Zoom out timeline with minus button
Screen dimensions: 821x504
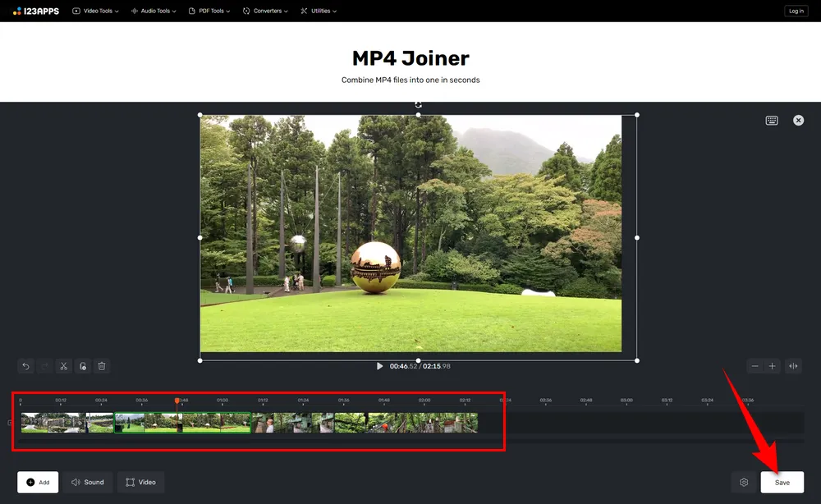click(754, 366)
